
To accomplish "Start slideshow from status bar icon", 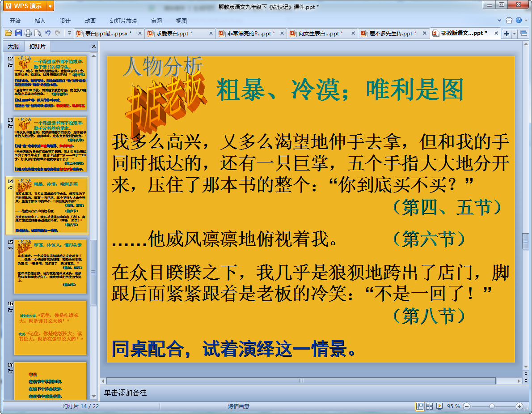I will (439, 406).
